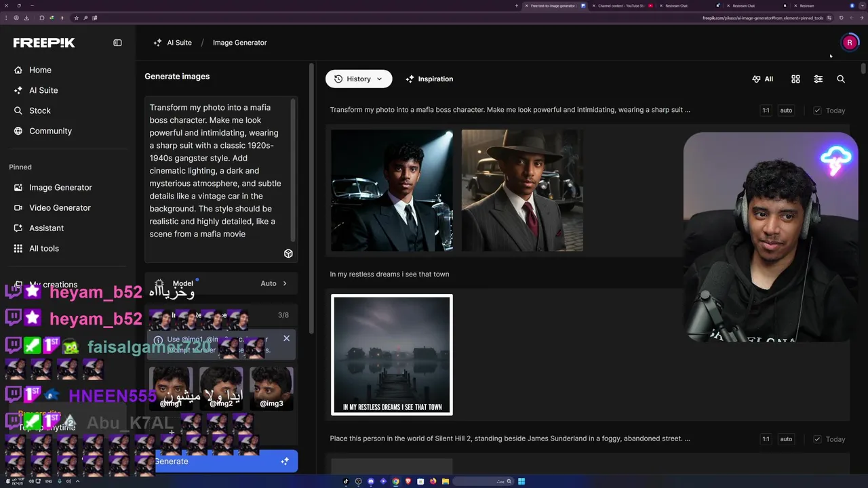Screen dimensions: 868x488
Task: Toggle checkbox for Silent Hill generation
Action: click(817, 439)
